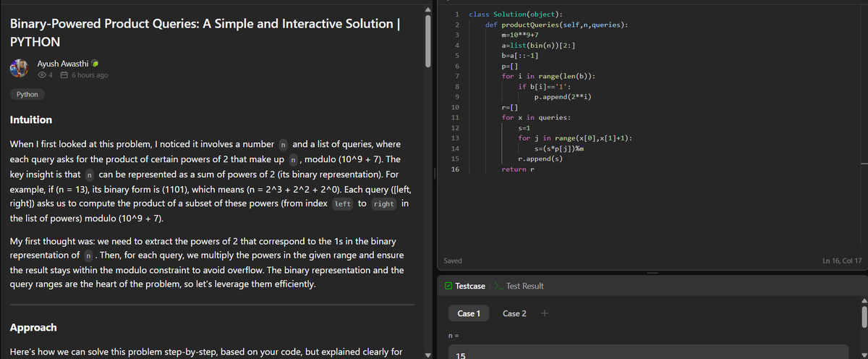Open Ayush Awasthi's profile avatar
The height and width of the screenshot is (359, 868).
(20, 69)
